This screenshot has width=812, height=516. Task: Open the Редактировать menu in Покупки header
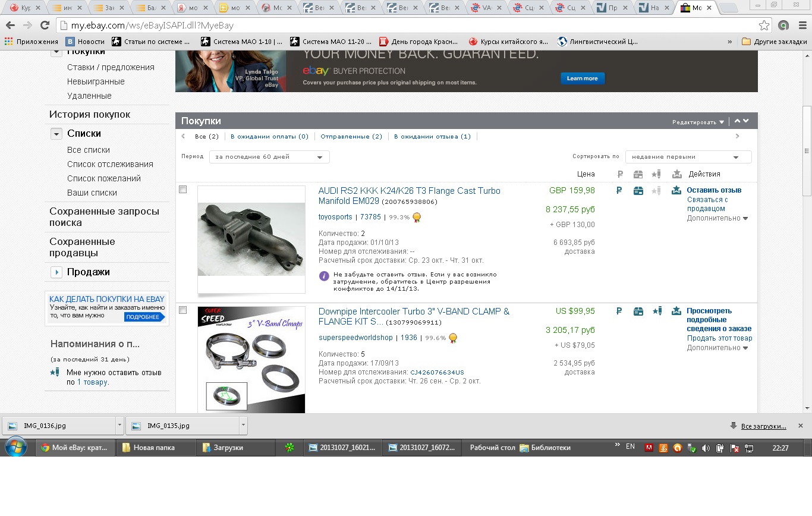698,122
